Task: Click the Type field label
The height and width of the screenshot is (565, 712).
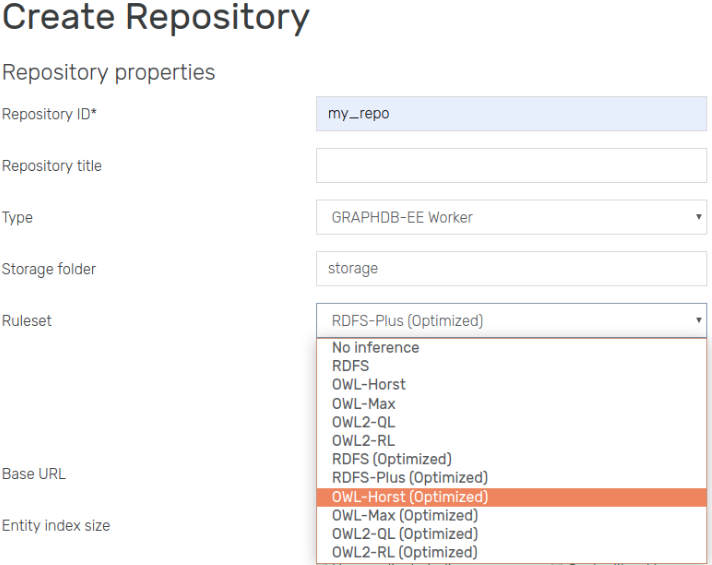Action: pyautogui.click(x=17, y=218)
